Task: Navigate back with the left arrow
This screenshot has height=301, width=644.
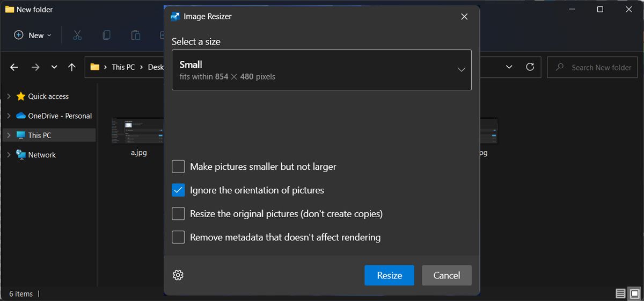Action: pos(14,67)
